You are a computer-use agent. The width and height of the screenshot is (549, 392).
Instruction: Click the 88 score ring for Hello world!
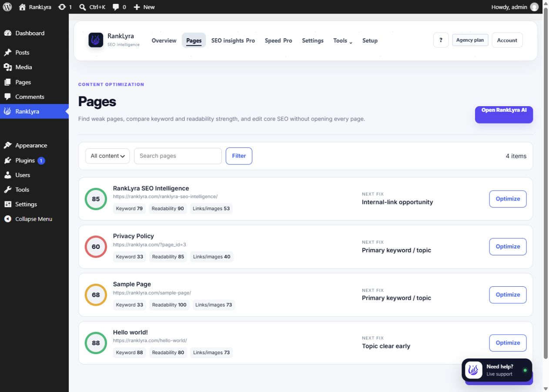point(96,343)
